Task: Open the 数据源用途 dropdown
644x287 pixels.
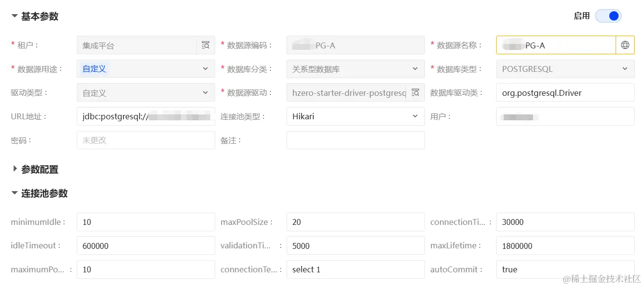Action: [146, 69]
